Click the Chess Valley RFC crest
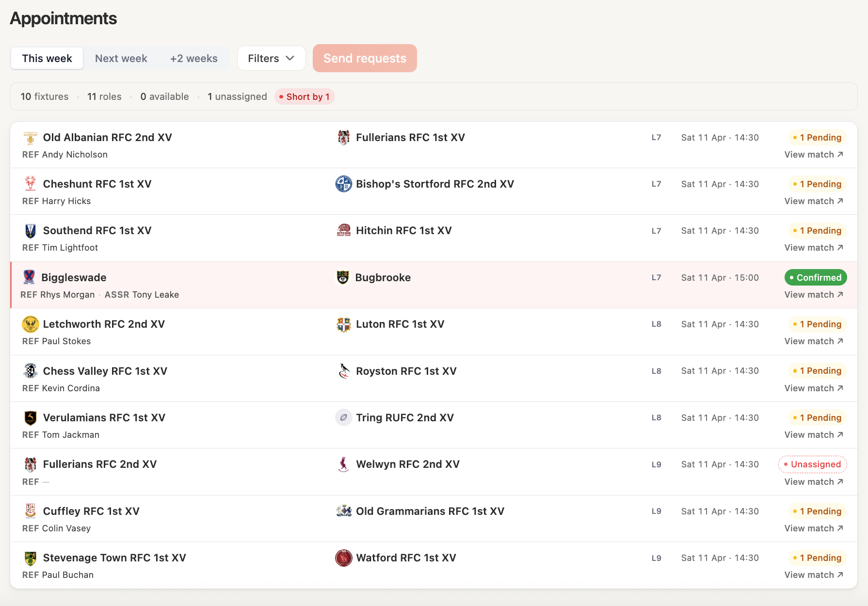Screen dimensions: 868x606 point(30,371)
